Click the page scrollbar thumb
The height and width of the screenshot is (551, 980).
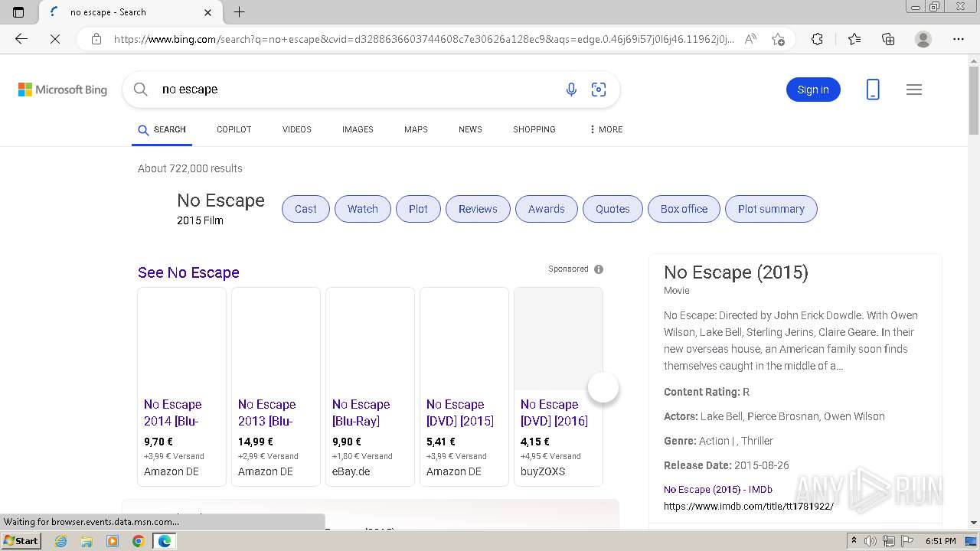[974, 99]
